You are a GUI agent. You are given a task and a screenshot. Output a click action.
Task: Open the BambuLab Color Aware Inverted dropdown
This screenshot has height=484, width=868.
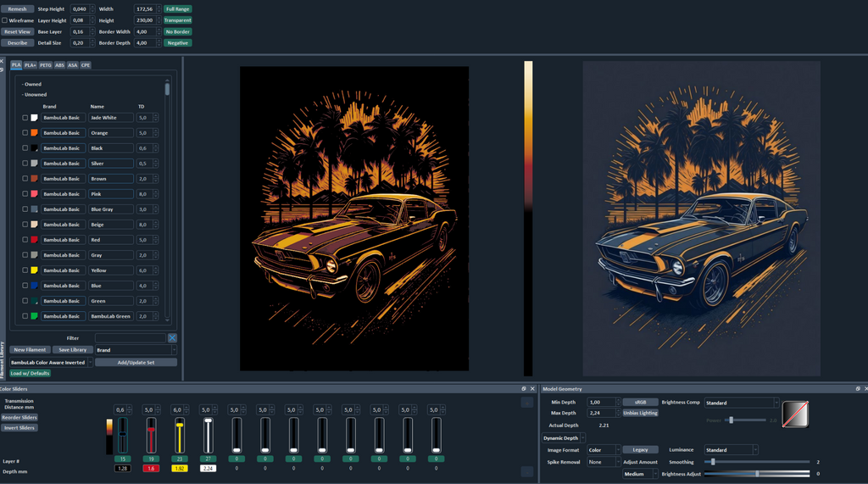[51, 362]
